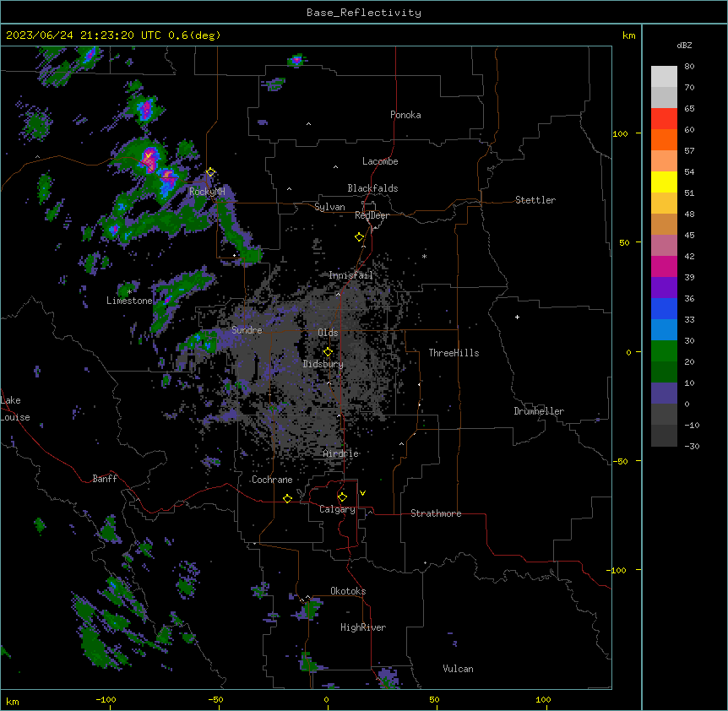Image resolution: width=728 pixels, height=711 pixels.
Task: Click the Cochrane town label
Action: point(272,480)
